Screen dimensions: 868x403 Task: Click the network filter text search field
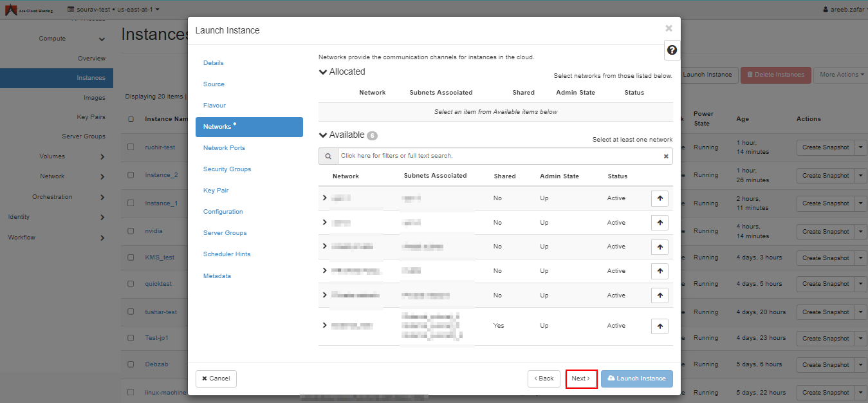click(499, 156)
